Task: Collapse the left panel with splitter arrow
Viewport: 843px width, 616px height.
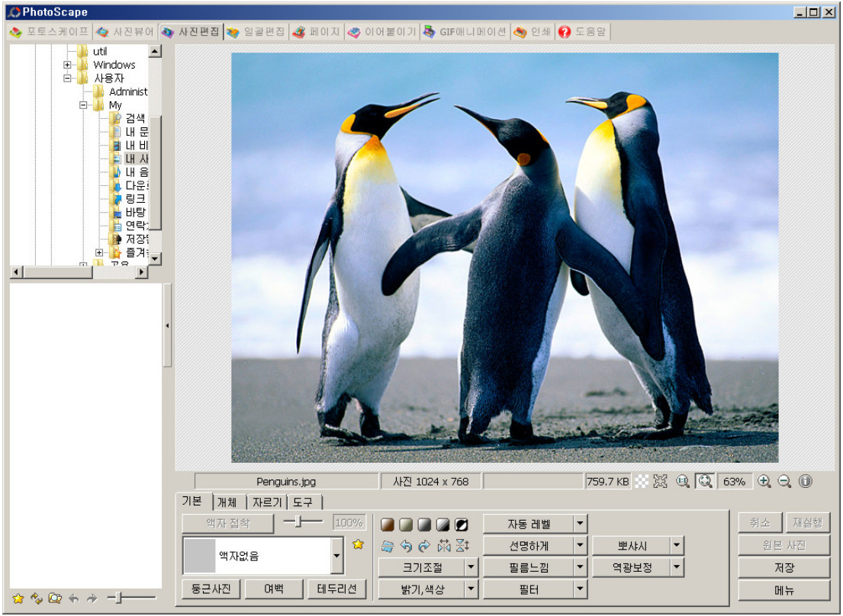Action: click(167, 326)
